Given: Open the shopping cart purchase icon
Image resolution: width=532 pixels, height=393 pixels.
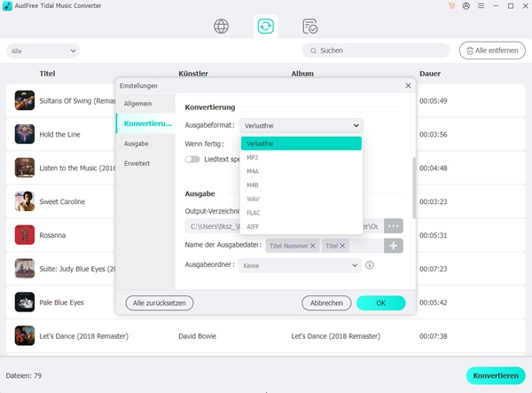Looking at the screenshot, I should [x=451, y=6].
